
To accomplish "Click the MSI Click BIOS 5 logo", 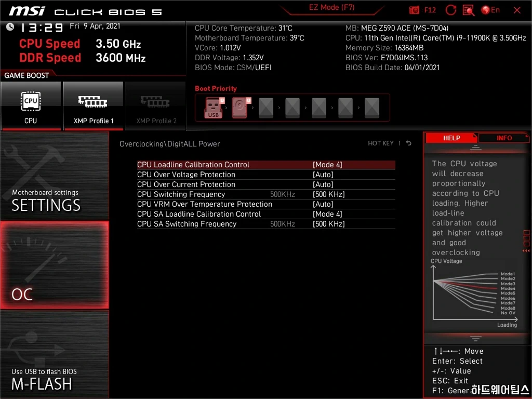I will click(x=86, y=11).
